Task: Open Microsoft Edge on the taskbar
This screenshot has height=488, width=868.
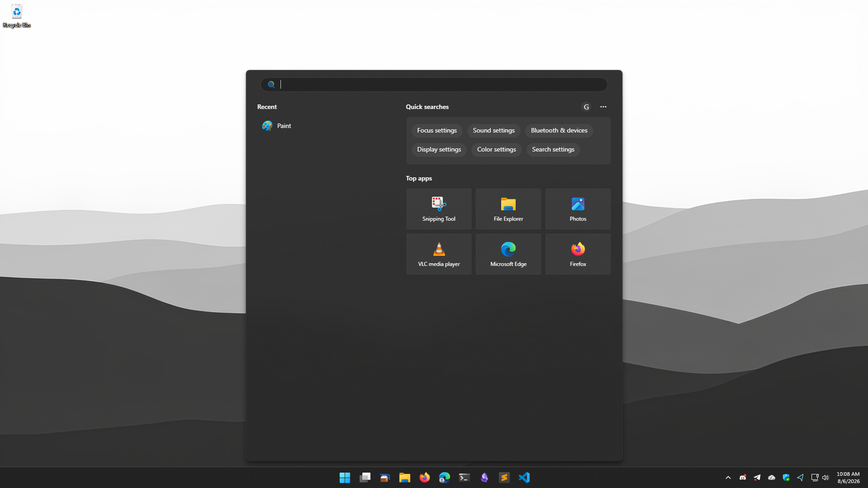Action: [445, 478]
